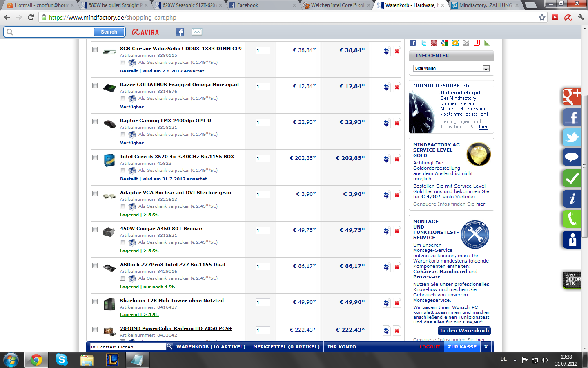Image resolution: width=588 pixels, height=368 pixels.
Task: Open the Google Plus side button
Action: pyautogui.click(x=572, y=97)
